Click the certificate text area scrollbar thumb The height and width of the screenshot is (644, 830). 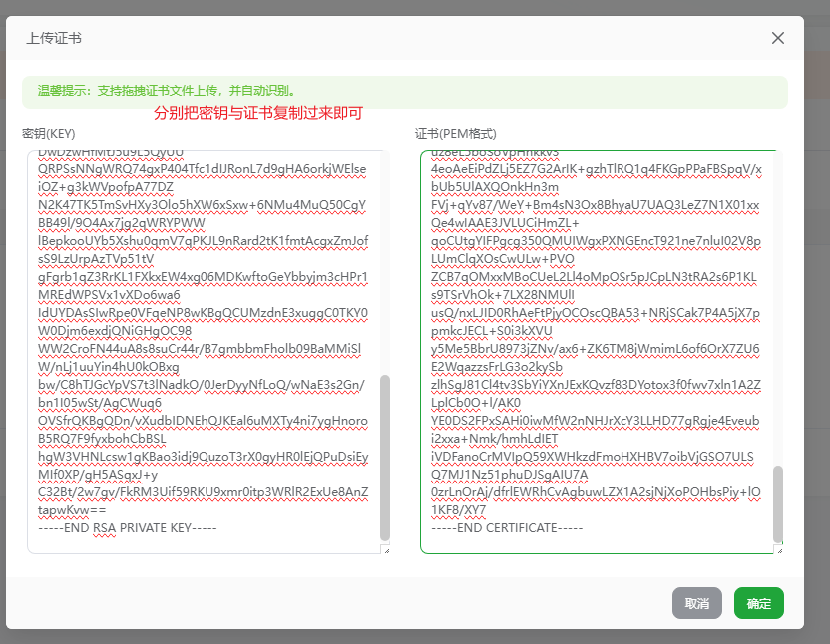(x=778, y=503)
